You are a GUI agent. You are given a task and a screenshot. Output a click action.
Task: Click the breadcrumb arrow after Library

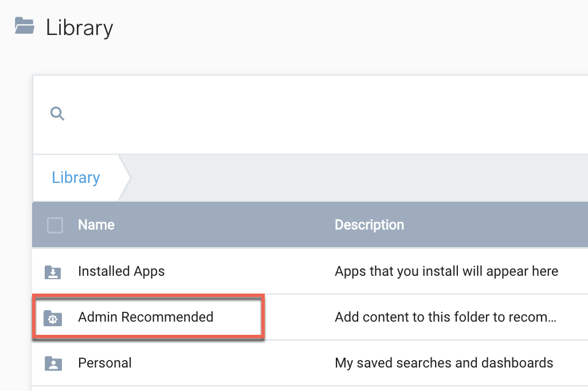click(125, 178)
